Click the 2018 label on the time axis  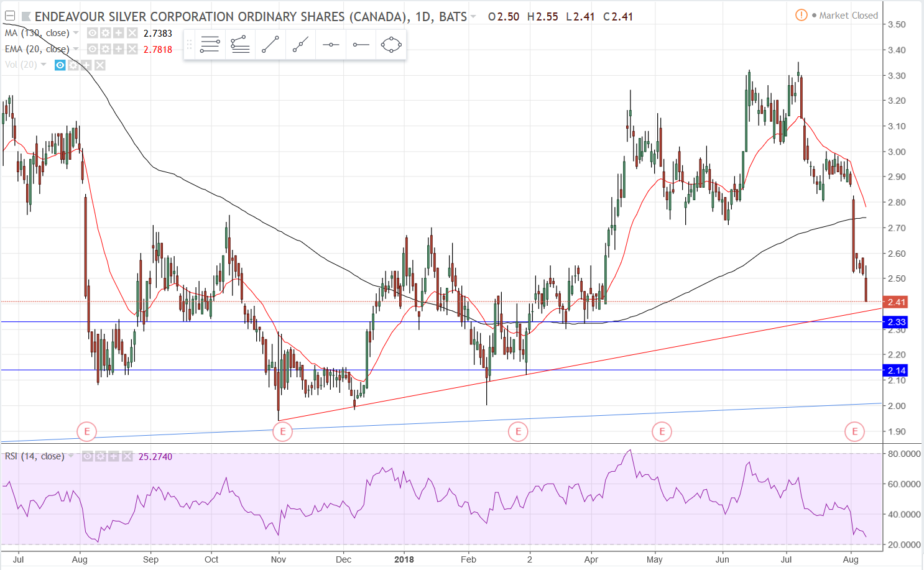click(404, 559)
